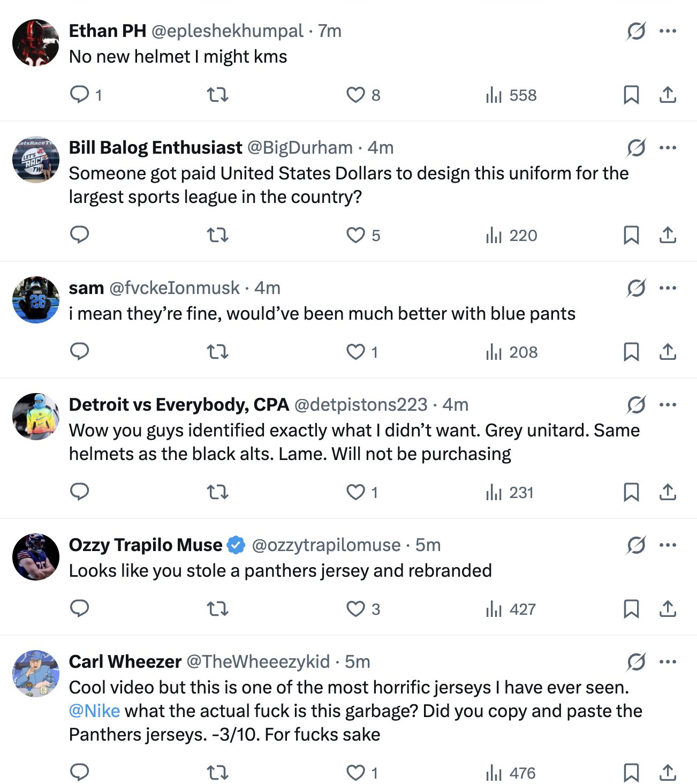Open Ozzy Trapilo Muse's verified badge
The height and width of the screenshot is (784, 697).
click(236, 545)
